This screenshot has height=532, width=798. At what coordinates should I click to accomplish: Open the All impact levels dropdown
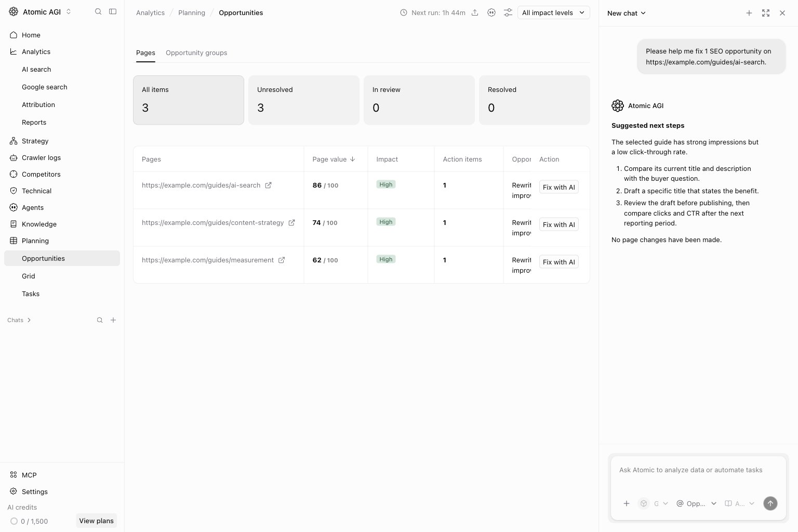(x=554, y=12)
